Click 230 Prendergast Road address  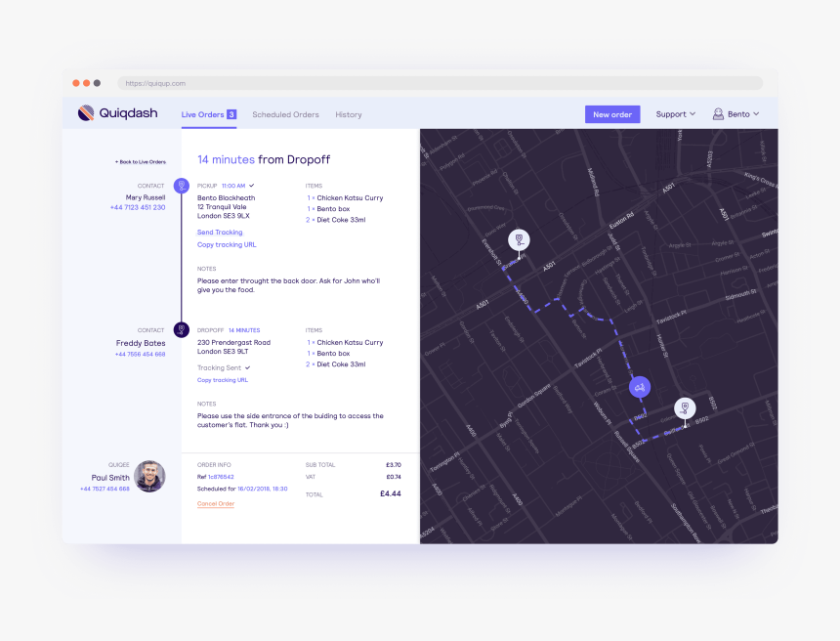click(233, 347)
